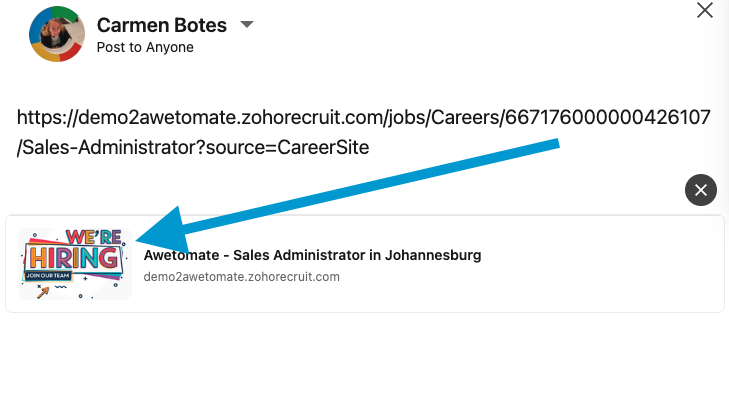Screen dimensions: 729x407
Task: Open the Awetomate Sales Administrator preview title
Action: tap(312, 255)
